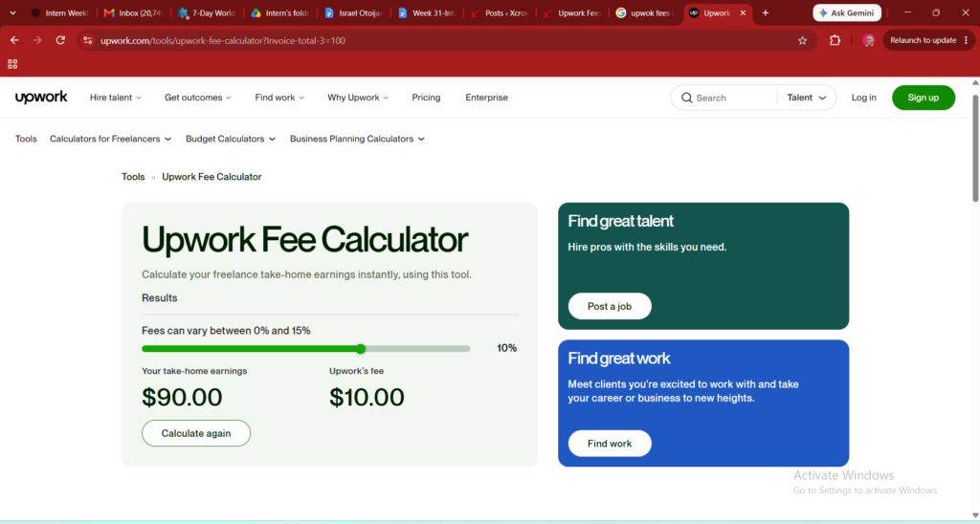Viewport: 980px width, 524px height.
Task: Expand Budget Calculators dropdown
Action: click(231, 139)
